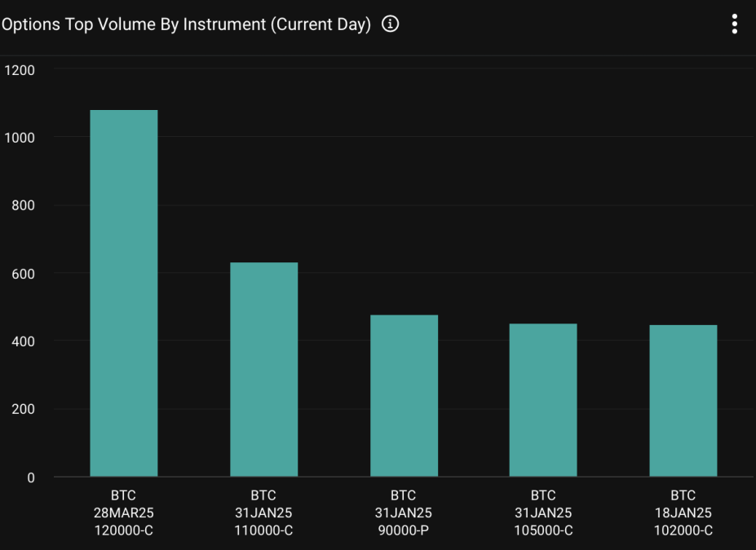Select the BTC 31JAN25 90000-P axis label
Viewport: 756px width, 550px height.
click(x=404, y=513)
